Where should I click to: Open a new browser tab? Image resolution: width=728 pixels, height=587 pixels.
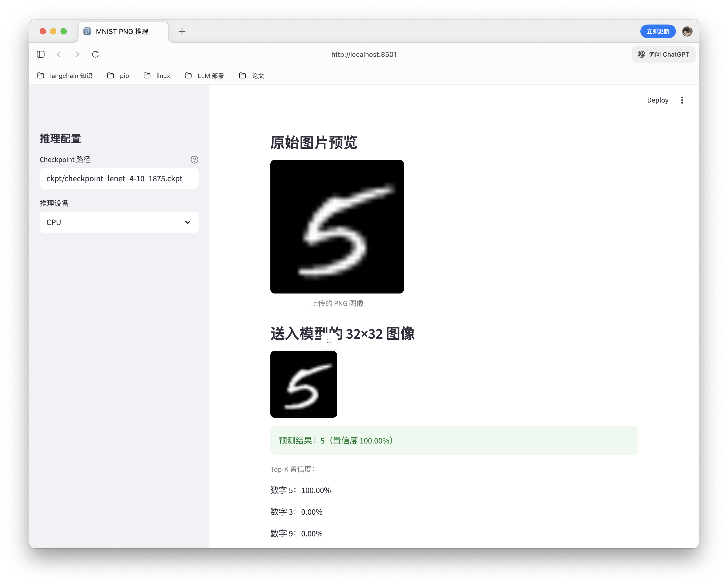(x=182, y=31)
